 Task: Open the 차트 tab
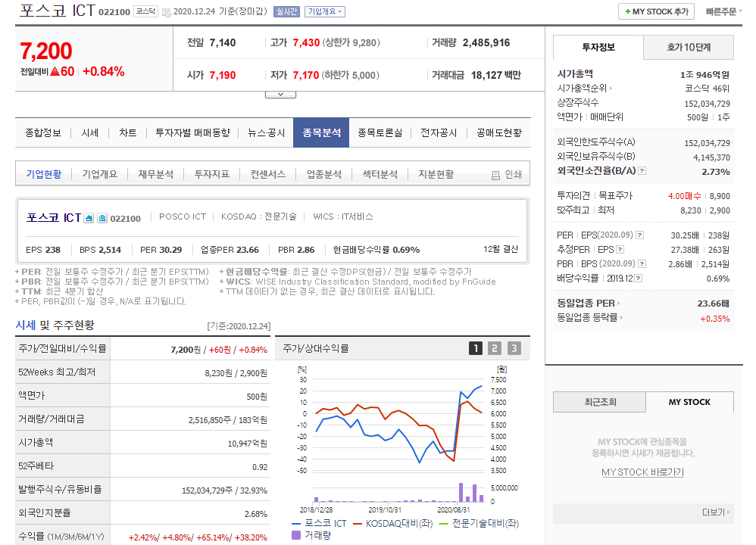click(128, 133)
